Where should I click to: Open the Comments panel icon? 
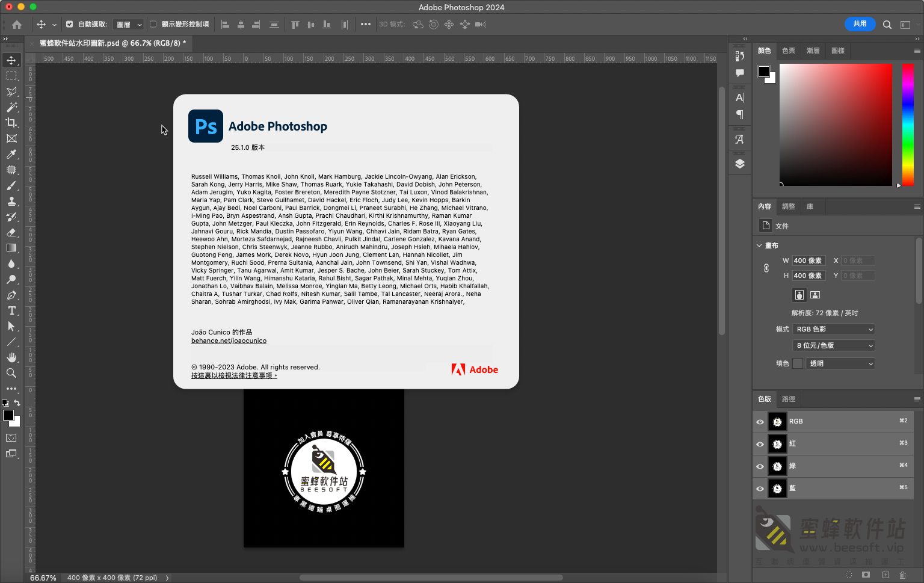[x=740, y=73]
